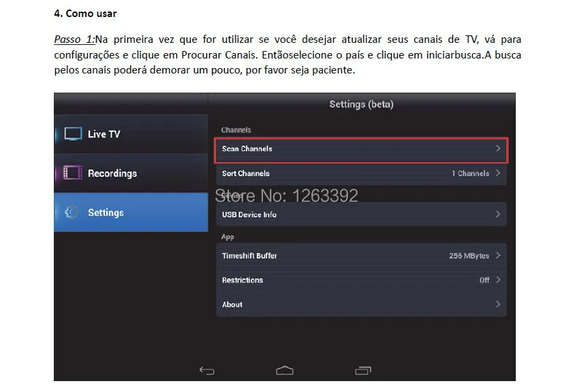Click the 'Channels' section header
The height and width of the screenshot is (392, 573).
[236, 130]
